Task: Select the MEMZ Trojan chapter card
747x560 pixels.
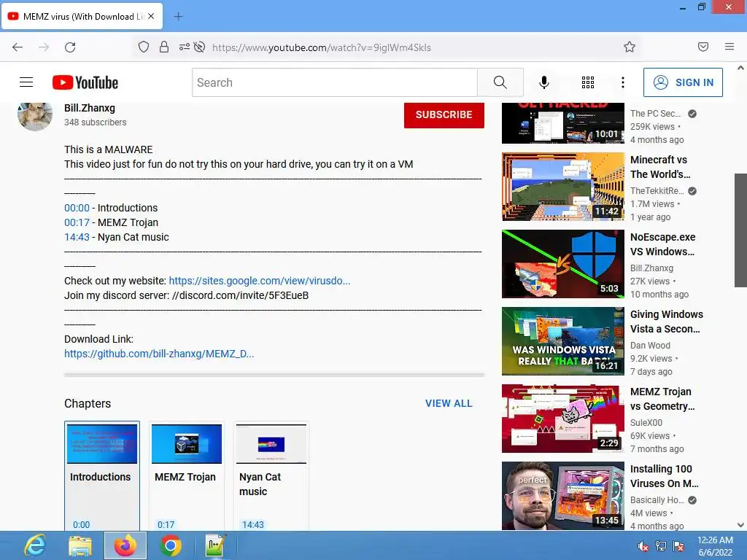Action: point(186,475)
